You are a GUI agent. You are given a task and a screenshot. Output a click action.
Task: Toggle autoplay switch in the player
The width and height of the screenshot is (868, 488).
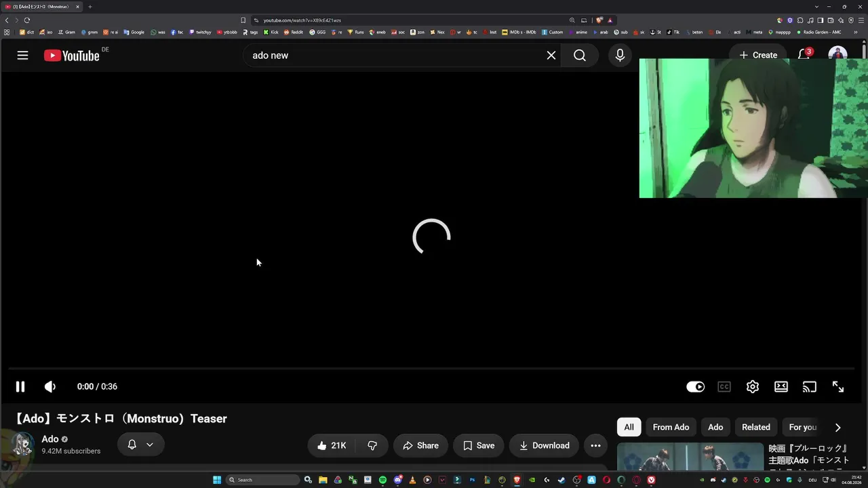coord(696,386)
